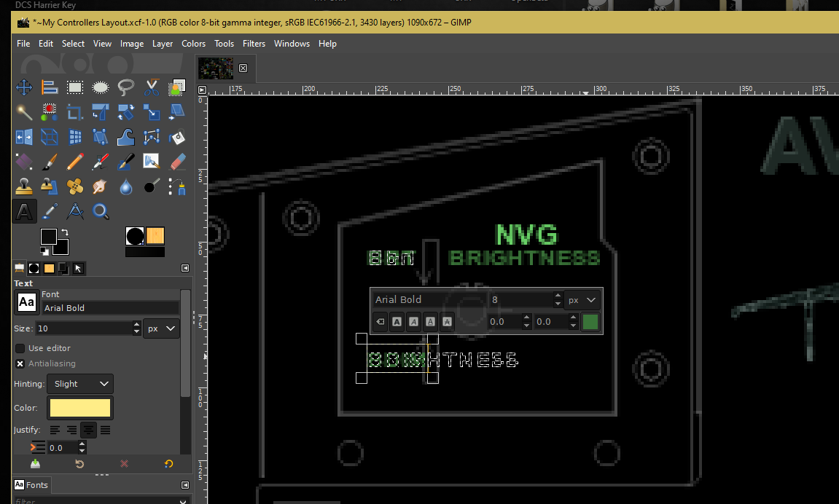Choose the Color Picker eyedropper tool
The width and height of the screenshot is (839, 504).
click(50, 211)
